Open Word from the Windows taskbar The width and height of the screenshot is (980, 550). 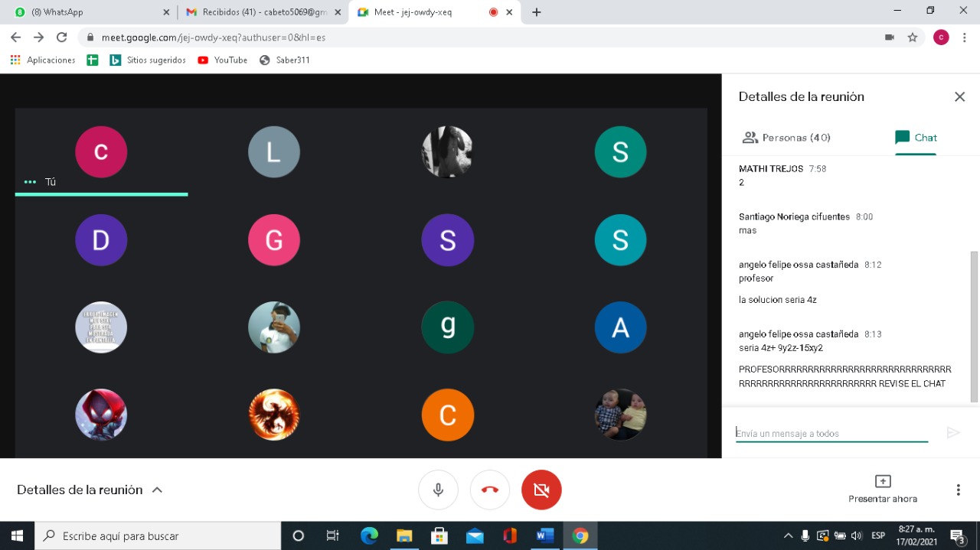coord(544,535)
